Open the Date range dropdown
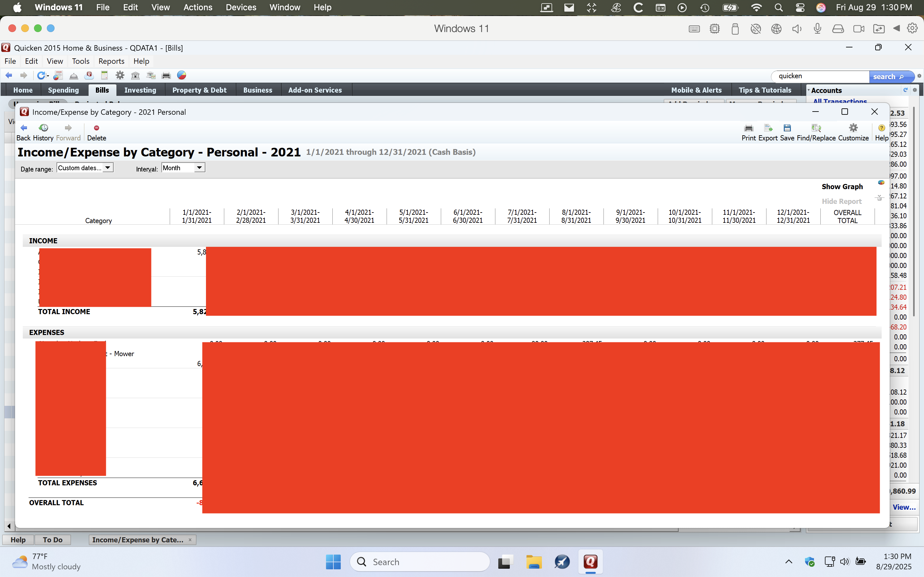 tap(108, 168)
